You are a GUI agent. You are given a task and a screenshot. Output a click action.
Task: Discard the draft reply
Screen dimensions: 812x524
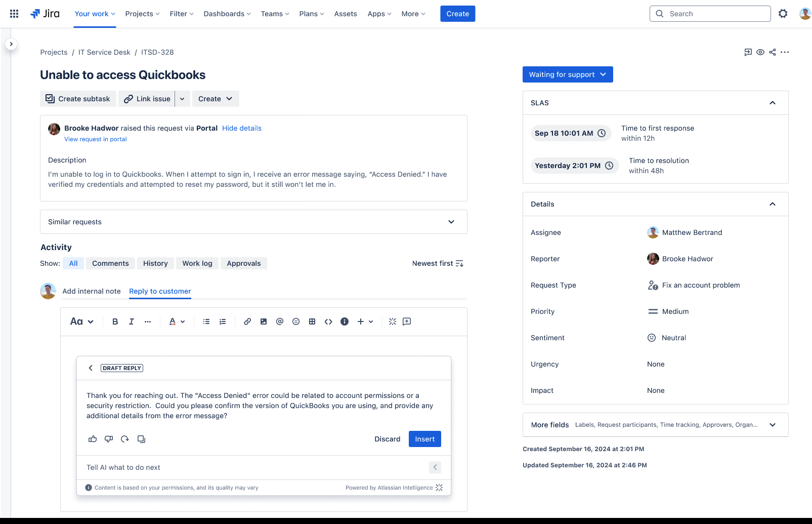387,439
